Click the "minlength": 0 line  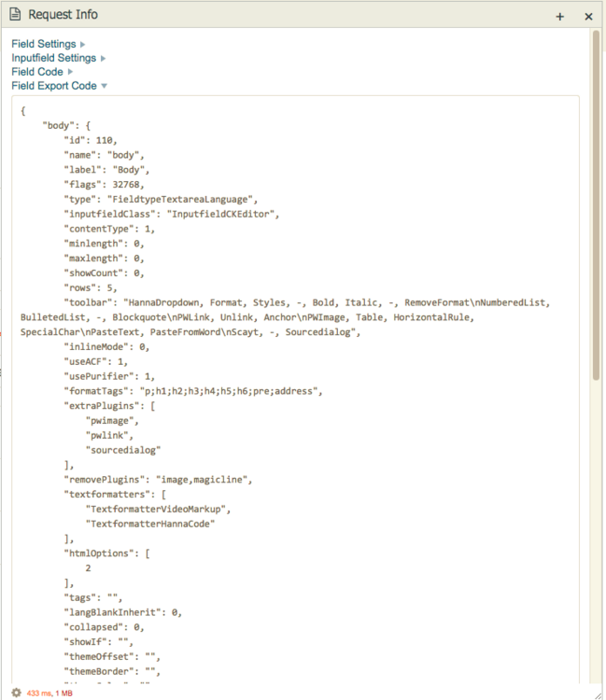[104, 244]
